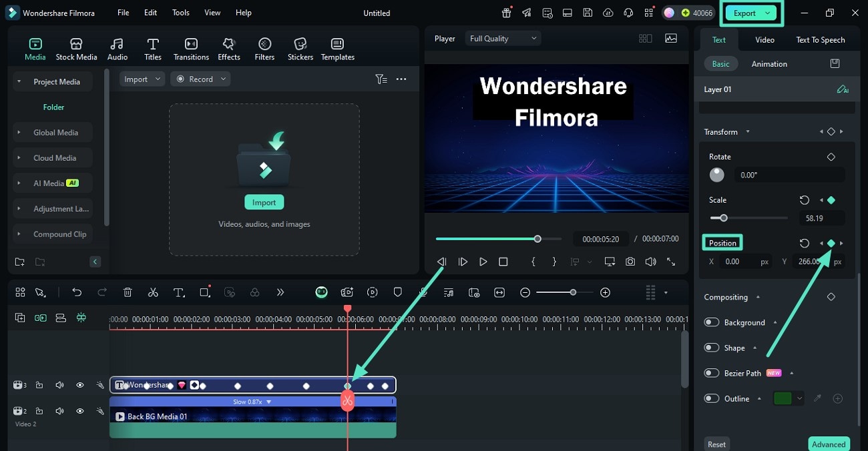Click the Scale slider handle
Screen dimensions: 868x451
[x=723, y=218]
